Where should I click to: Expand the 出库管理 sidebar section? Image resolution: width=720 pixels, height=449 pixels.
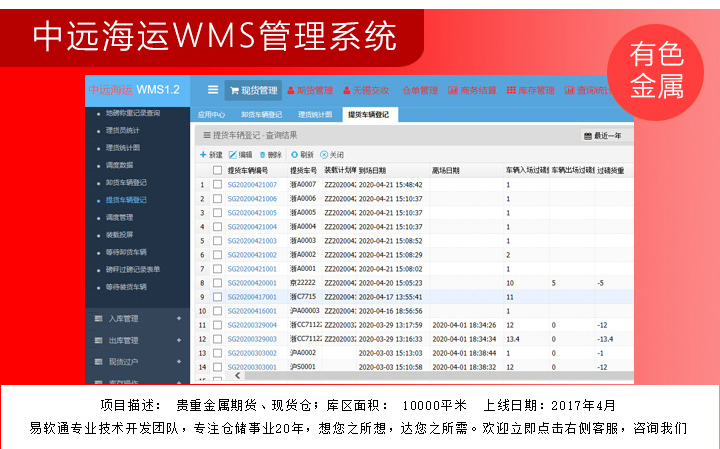(x=137, y=340)
